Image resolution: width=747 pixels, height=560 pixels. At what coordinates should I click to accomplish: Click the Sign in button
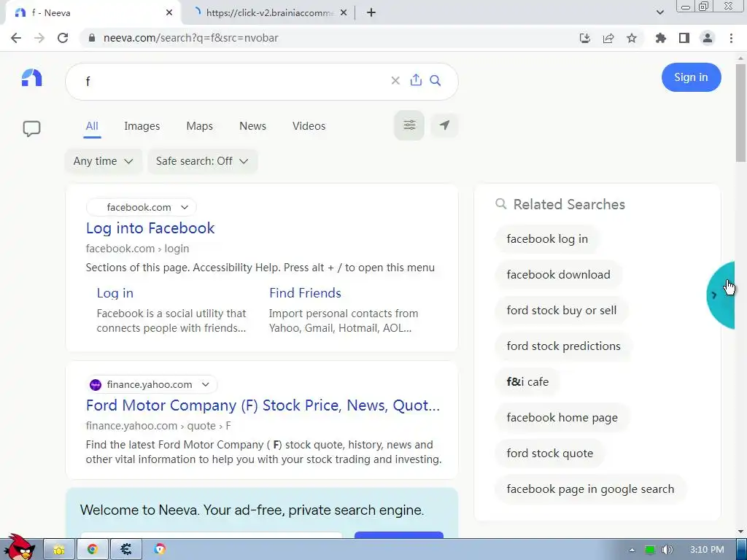point(691,77)
